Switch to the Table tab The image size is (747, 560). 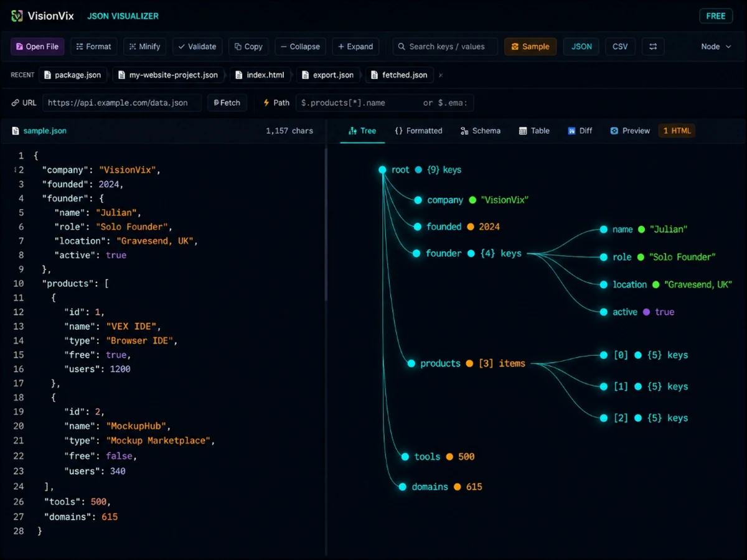pos(534,131)
